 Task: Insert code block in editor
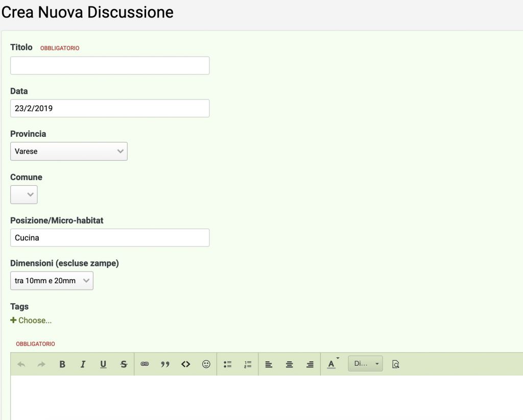(186, 364)
